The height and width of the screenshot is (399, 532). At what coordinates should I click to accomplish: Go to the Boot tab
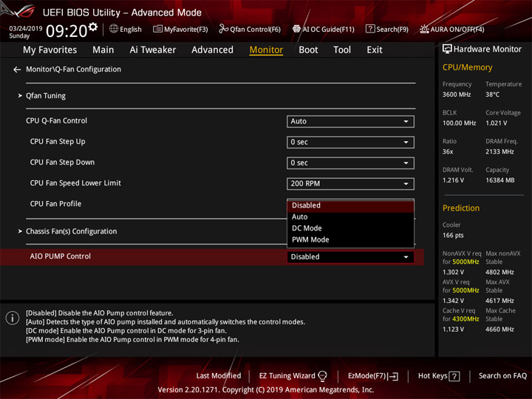pos(308,50)
